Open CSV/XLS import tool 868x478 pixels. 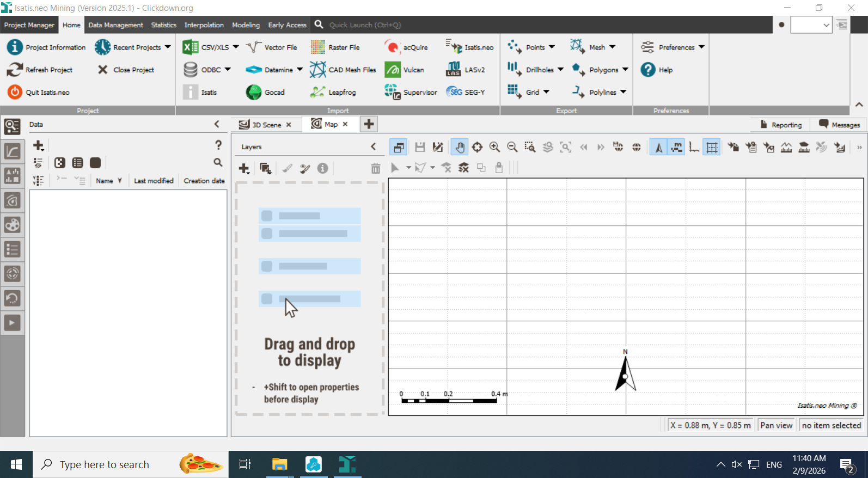click(206, 47)
